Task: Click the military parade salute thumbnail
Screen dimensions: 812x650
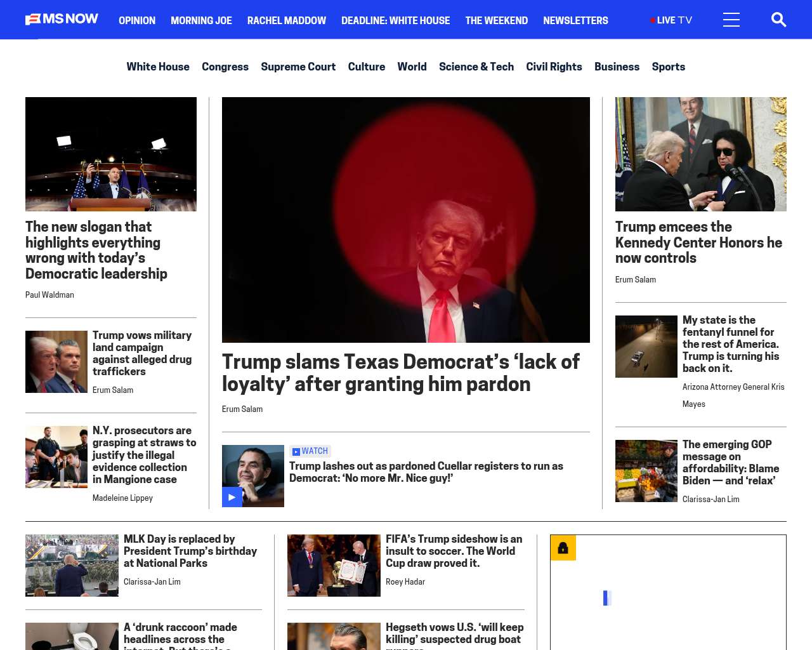Action: click(x=72, y=566)
